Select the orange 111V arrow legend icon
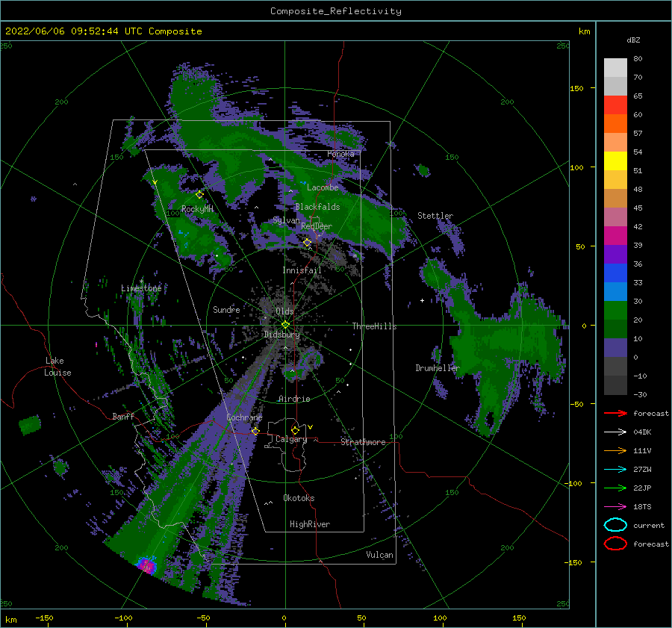Image resolution: width=672 pixels, height=628 pixels. click(615, 450)
